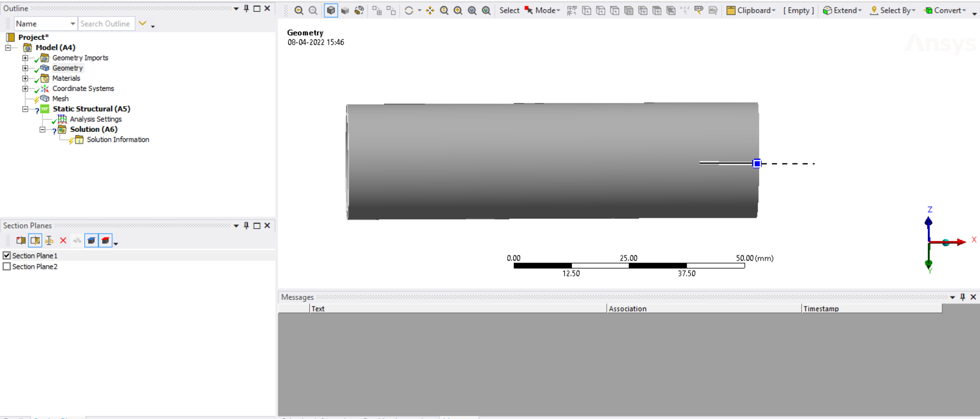
Task: Open the Name filter dropdown in Outline
Action: [x=73, y=24]
